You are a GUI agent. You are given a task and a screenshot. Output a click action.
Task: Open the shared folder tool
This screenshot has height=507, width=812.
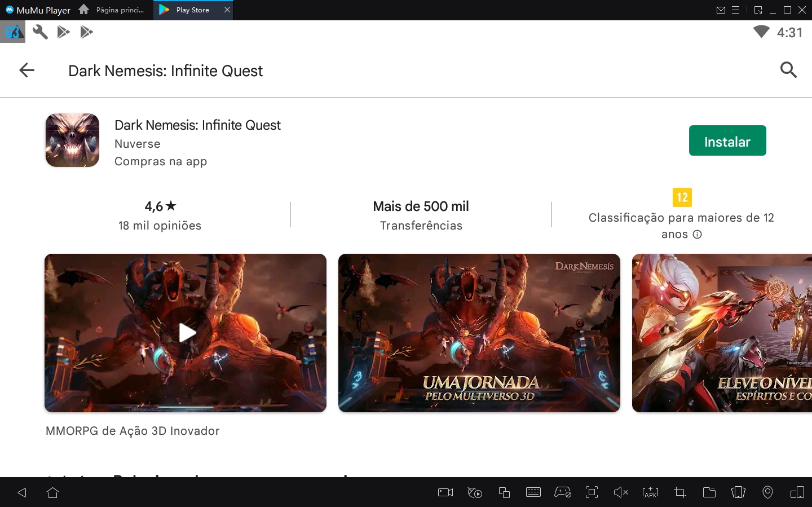[x=709, y=492]
